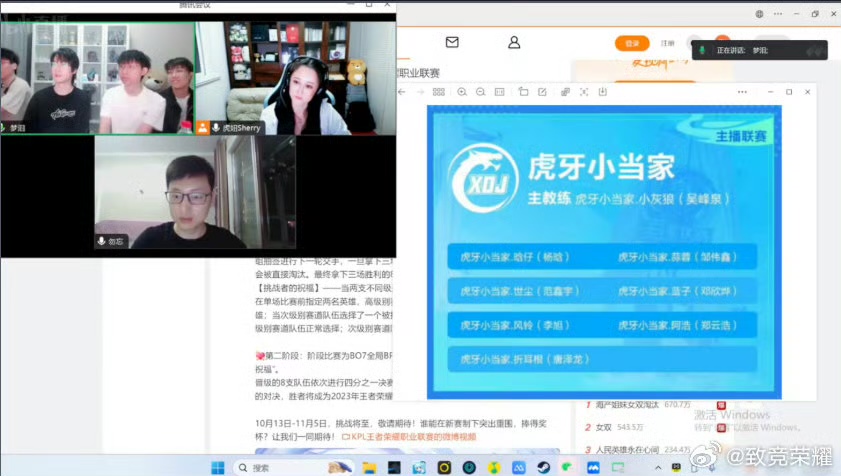Open the edit tool in image viewer
The height and width of the screenshot is (476, 841).
coord(542,92)
